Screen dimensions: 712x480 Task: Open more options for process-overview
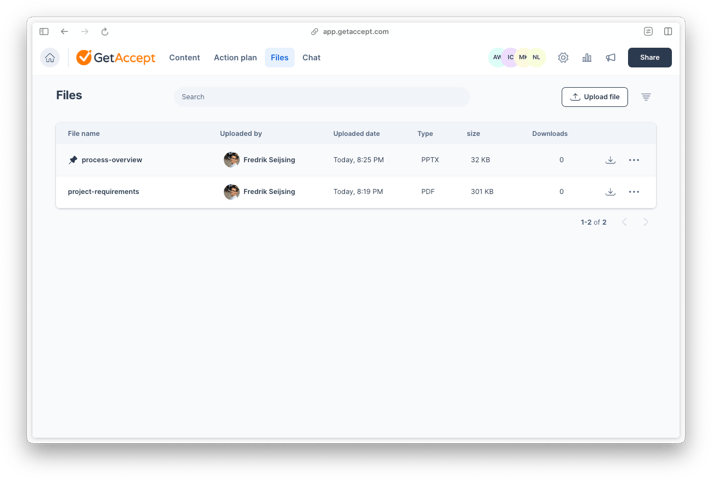634,160
